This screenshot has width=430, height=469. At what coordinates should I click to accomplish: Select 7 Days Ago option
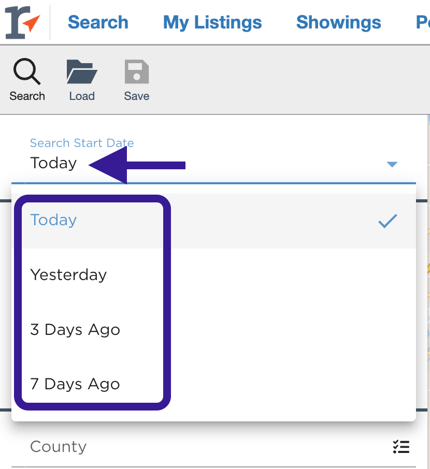coord(214,384)
